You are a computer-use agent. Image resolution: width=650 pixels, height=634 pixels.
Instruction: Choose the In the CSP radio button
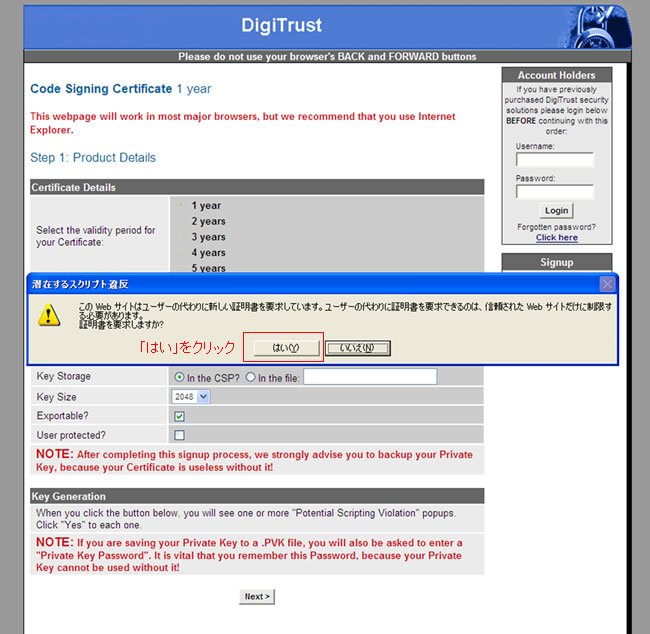[x=179, y=377]
